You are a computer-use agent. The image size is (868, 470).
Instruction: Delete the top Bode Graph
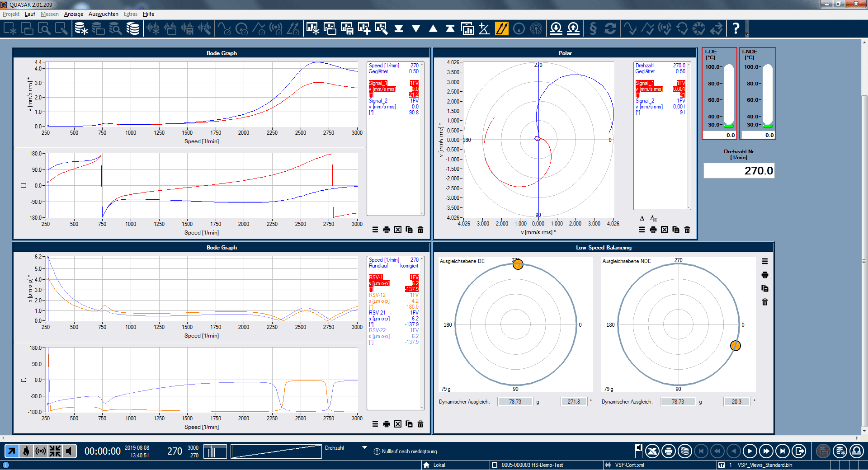(420, 230)
